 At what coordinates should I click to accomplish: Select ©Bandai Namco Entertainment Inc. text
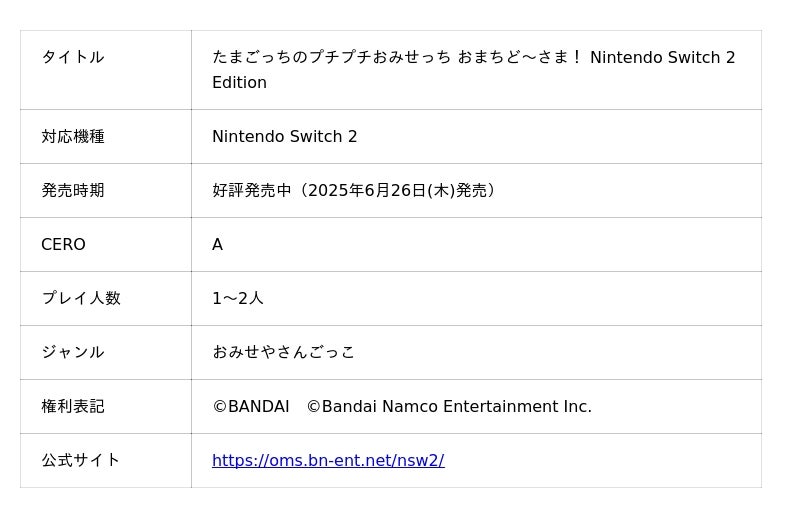[449, 406]
